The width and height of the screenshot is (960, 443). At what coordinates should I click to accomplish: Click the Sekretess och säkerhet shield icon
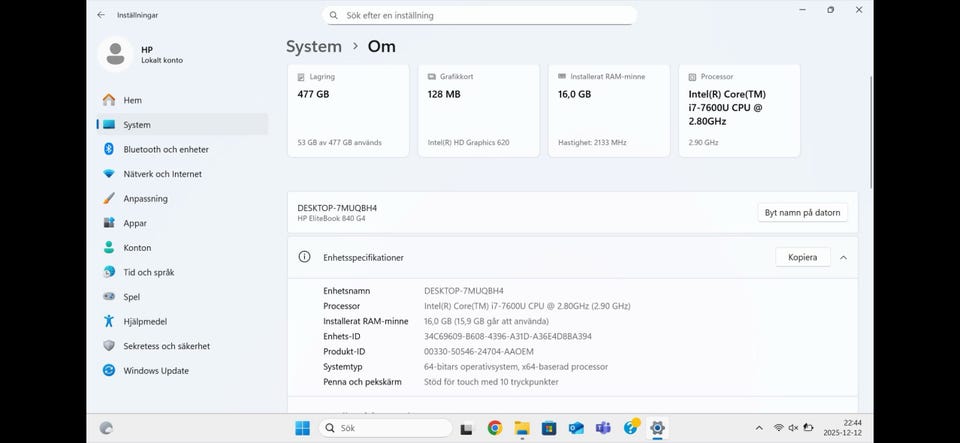(x=109, y=346)
